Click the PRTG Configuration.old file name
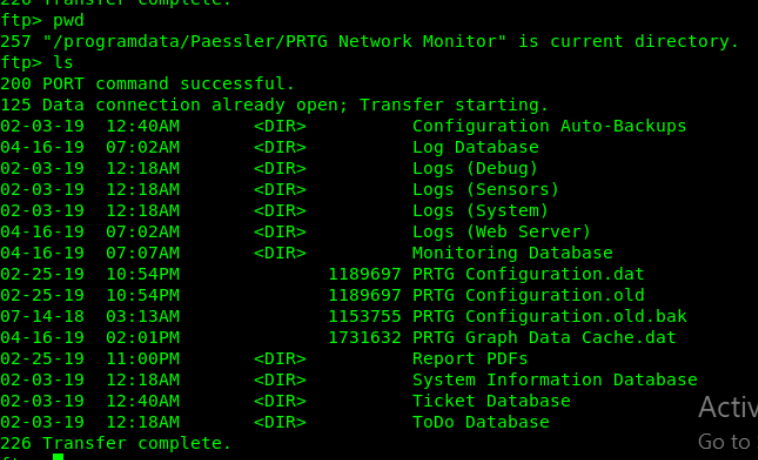The image size is (758, 460). coord(528,295)
